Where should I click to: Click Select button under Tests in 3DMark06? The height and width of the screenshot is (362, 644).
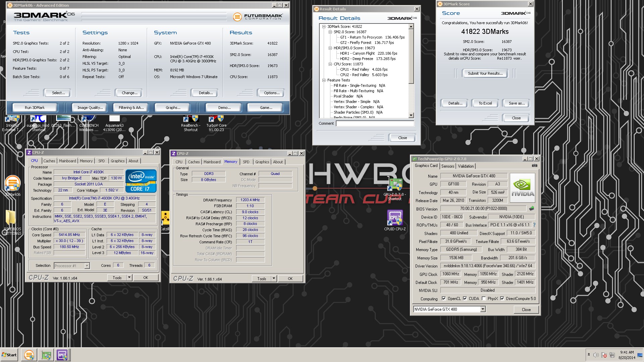coord(58,93)
